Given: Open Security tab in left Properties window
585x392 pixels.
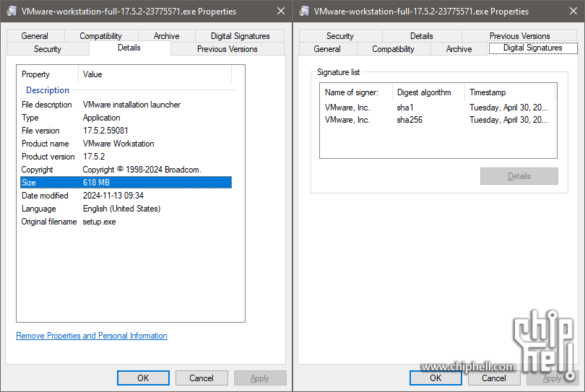Looking at the screenshot, I should 48,49.
